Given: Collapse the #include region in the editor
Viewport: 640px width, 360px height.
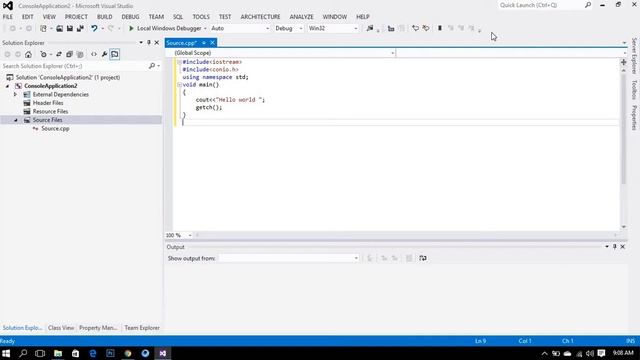Looking at the screenshot, I should 179,62.
